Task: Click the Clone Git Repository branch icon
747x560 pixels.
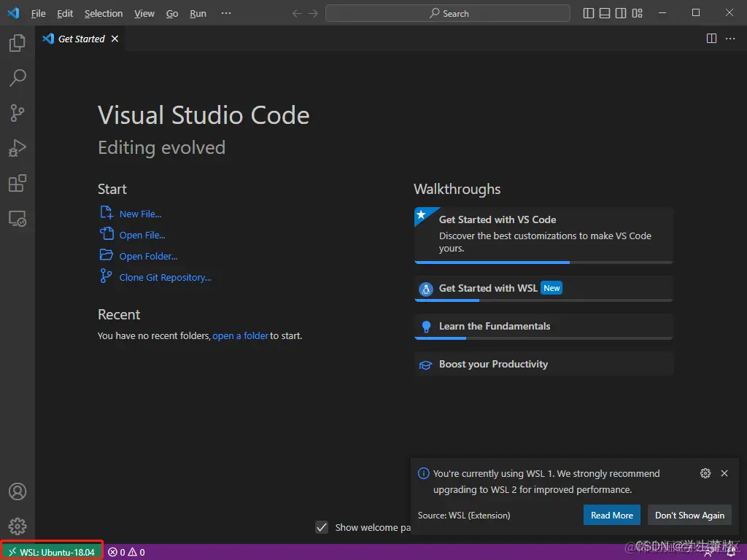Action: click(x=106, y=276)
